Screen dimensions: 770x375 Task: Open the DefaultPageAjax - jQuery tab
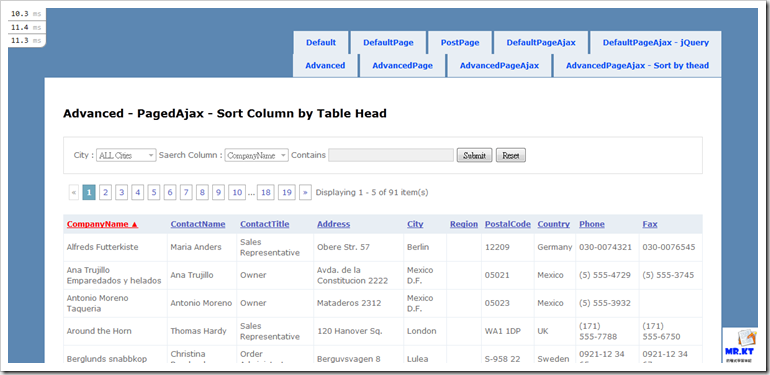tap(656, 43)
